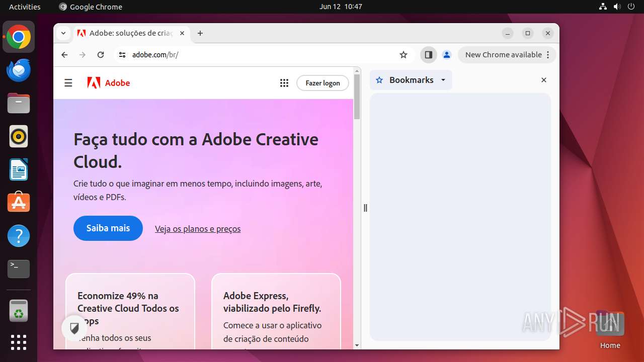644x362 pixels.
Task: Show Applications grid in the dock
Action: point(19,342)
